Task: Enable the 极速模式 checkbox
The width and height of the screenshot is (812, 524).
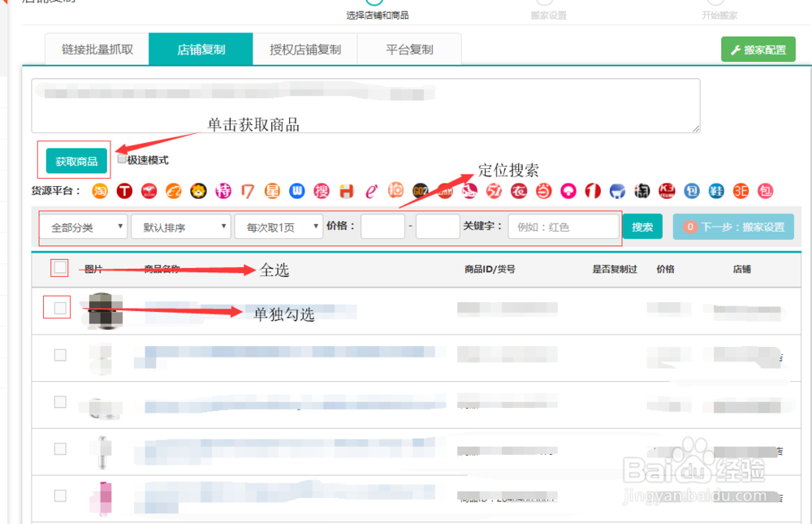Action: pos(122,159)
